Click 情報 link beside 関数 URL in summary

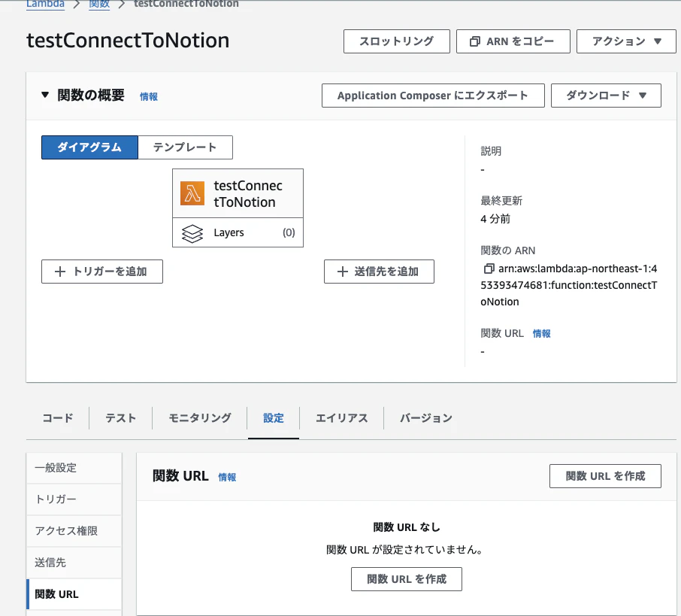[542, 333]
